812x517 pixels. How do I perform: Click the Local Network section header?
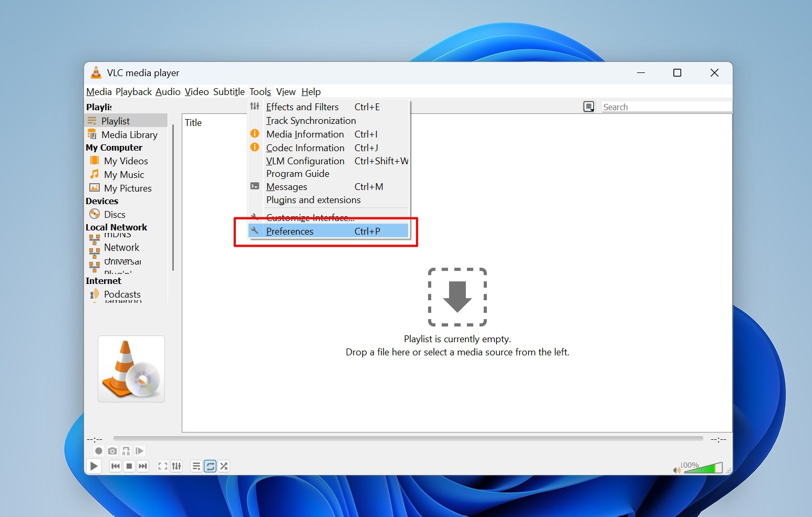(x=116, y=227)
